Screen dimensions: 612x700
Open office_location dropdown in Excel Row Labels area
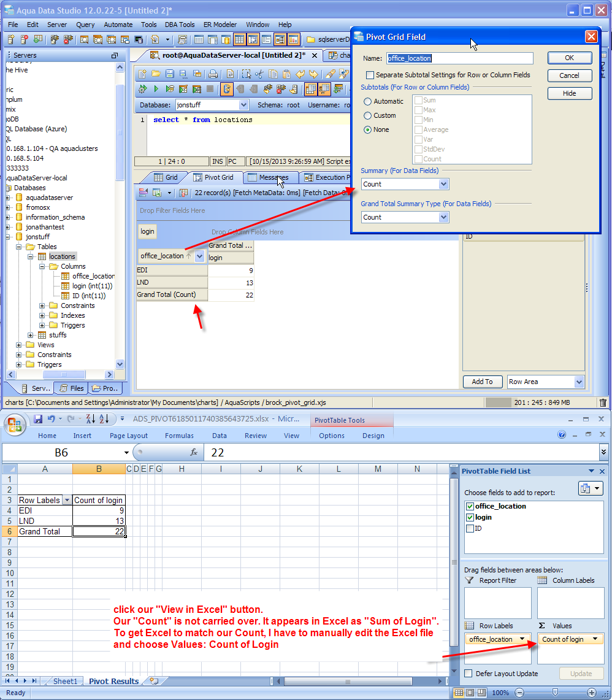(x=522, y=639)
